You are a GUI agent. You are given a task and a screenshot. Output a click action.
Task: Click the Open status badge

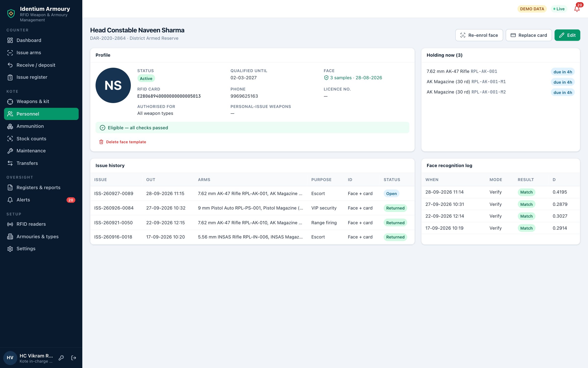click(391, 193)
